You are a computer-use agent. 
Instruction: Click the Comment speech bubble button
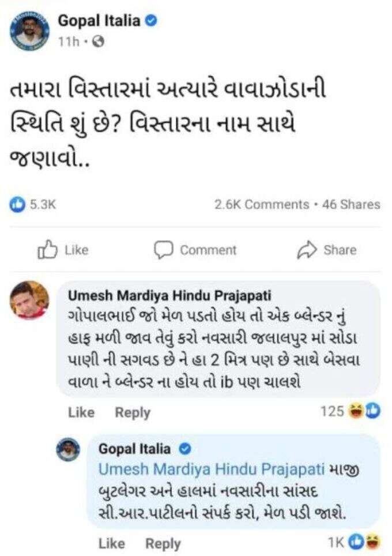pyautogui.click(x=195, y=250)
